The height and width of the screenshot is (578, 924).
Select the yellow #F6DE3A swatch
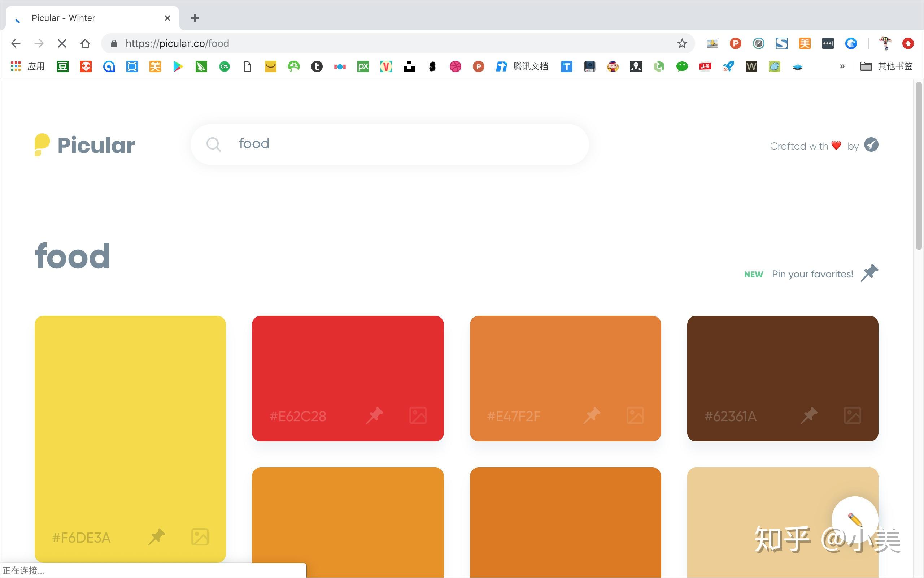click(x=130, y=439)
